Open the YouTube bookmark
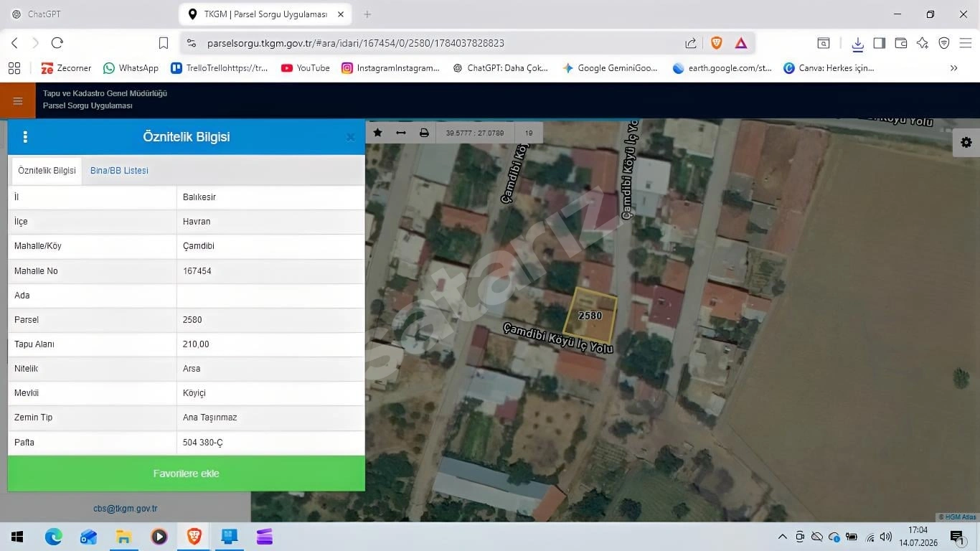Viewport: 980px width, 551px height. coord(306,68)
